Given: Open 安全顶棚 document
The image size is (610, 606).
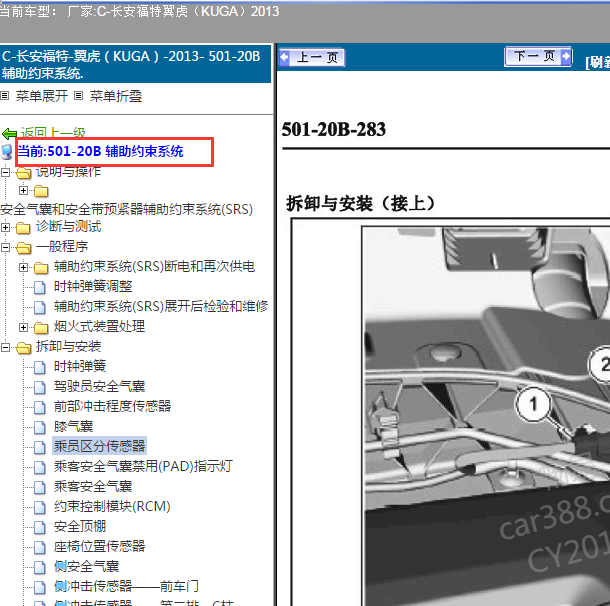Looking at the screenshot, I should click(80, 527).
